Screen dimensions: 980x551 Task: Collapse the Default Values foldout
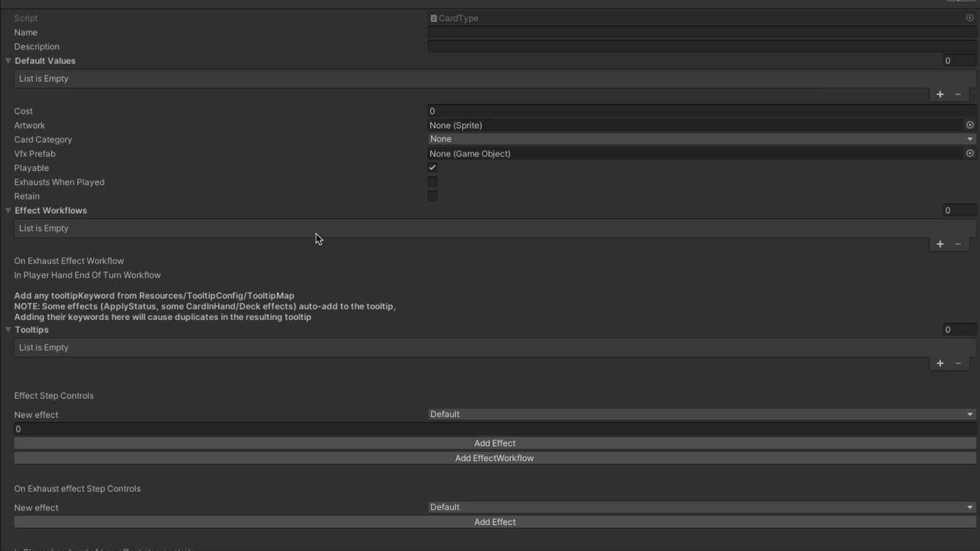[9, 61]
